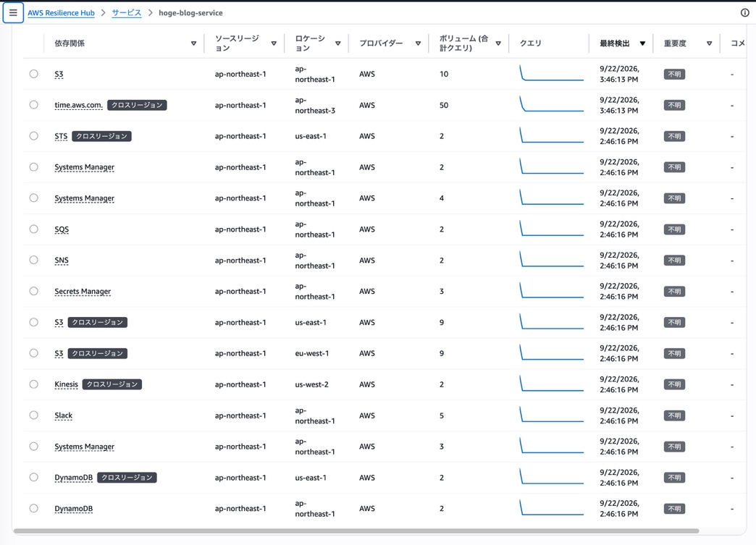Click the query sparkline in the time.aws.com. row
Viewport: 756px width, 545px height.
point(552,104)
